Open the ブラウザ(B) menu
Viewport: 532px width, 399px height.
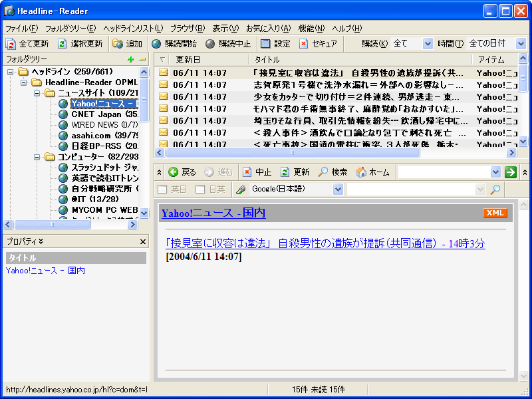(188, 28)
